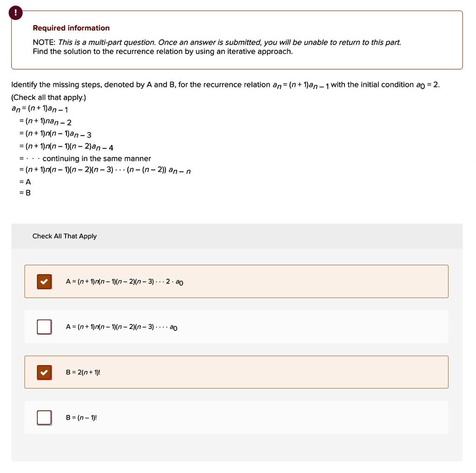Click the Check All That Apply header

(64, 236)
